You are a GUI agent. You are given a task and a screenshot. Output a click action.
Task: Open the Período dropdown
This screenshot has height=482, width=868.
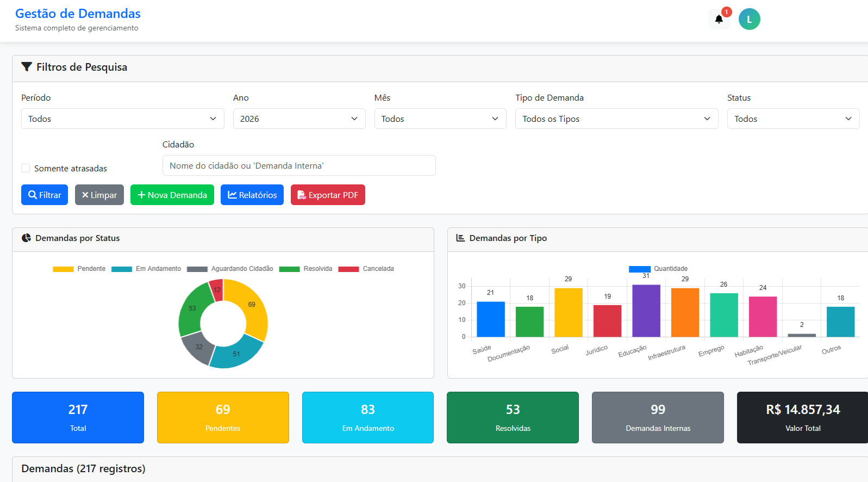click(122, 119)
